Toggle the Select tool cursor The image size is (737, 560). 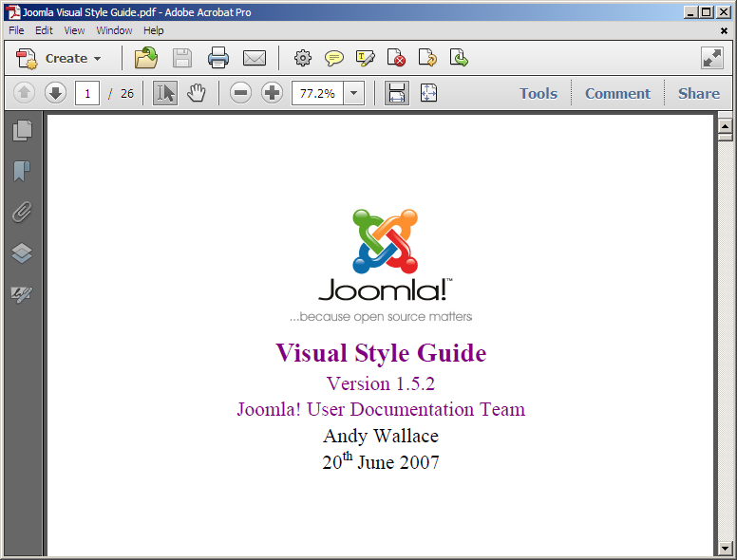pos(165,93)
